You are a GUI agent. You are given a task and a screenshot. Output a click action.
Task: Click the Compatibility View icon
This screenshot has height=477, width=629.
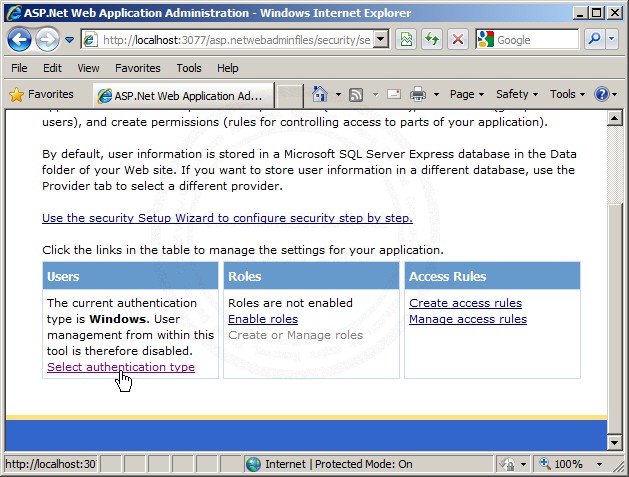tap(406, 39)
